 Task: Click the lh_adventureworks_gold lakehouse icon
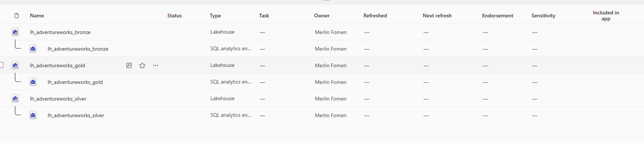coord(15,65)
